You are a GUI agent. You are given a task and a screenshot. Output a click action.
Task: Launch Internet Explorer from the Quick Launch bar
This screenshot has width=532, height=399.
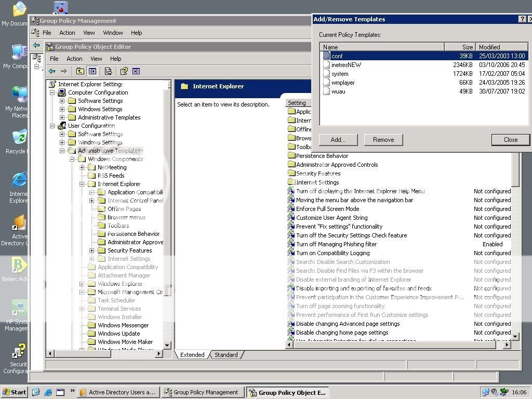click(48, 392)
